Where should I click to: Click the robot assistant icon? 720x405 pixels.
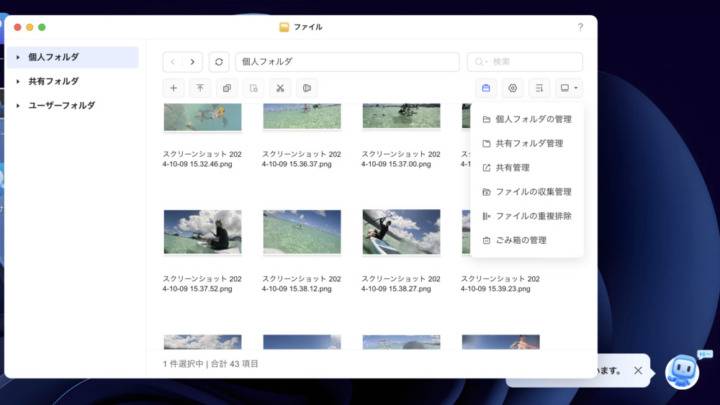(683, 370)
